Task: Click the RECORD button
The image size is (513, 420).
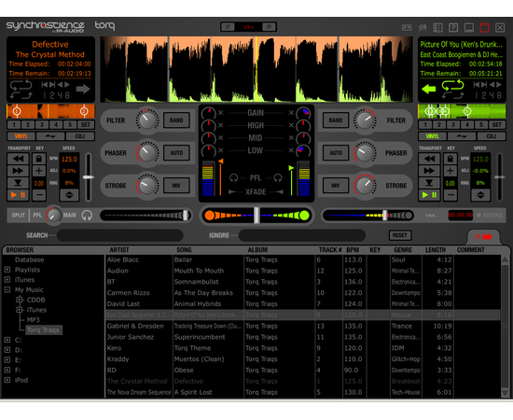Action: pyautogui.click(x=490, y=215)
